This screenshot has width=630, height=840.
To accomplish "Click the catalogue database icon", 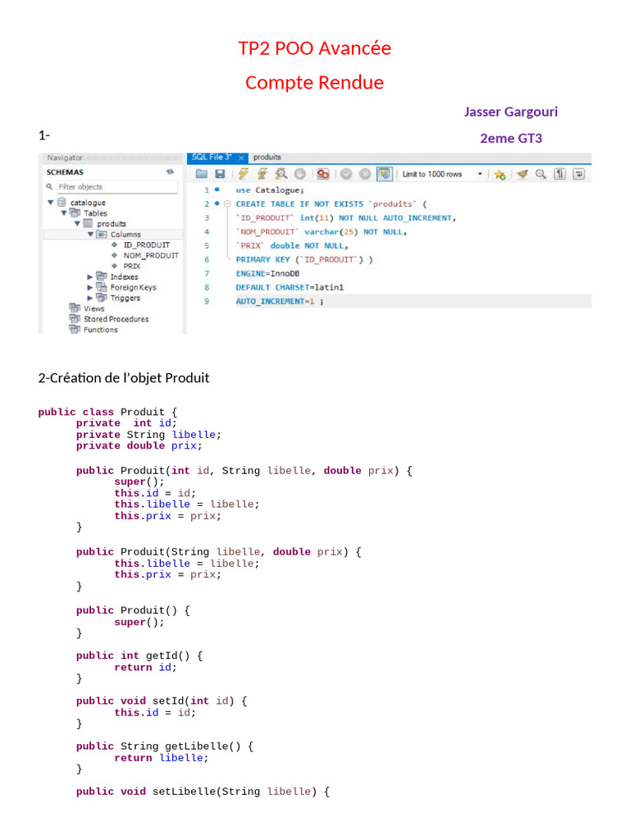I will tap(62, 202).
